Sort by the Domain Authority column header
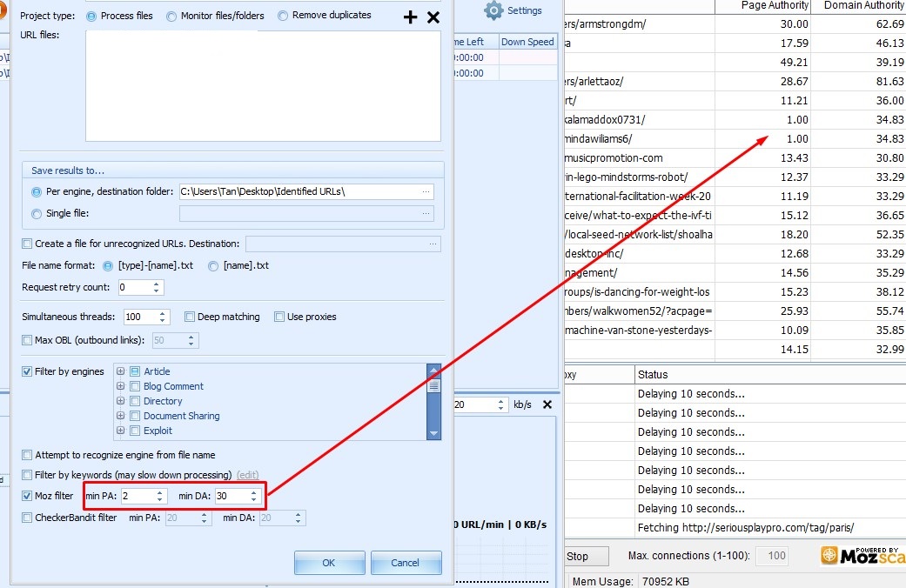906x588 pixels. [859, 6]
